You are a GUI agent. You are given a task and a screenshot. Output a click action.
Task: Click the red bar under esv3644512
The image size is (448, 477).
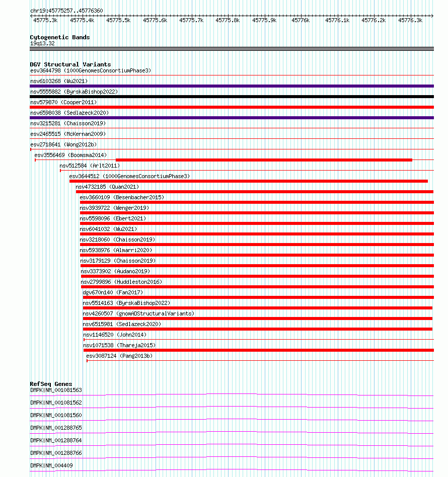248,181
